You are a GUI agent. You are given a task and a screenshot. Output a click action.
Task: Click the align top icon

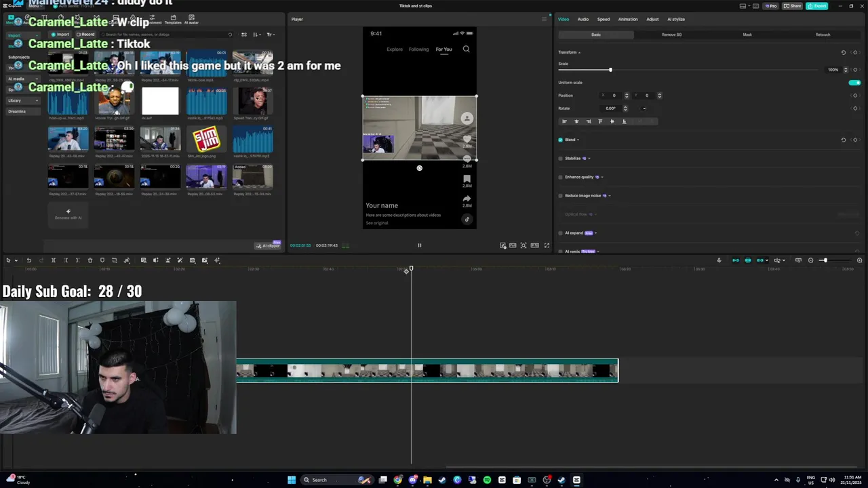coord(600,121)
